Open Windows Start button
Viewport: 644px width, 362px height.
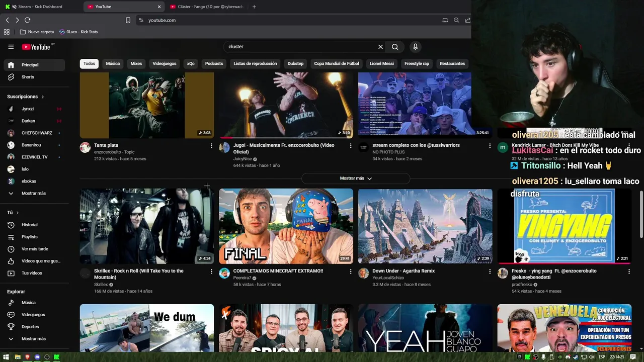(6, 357)
